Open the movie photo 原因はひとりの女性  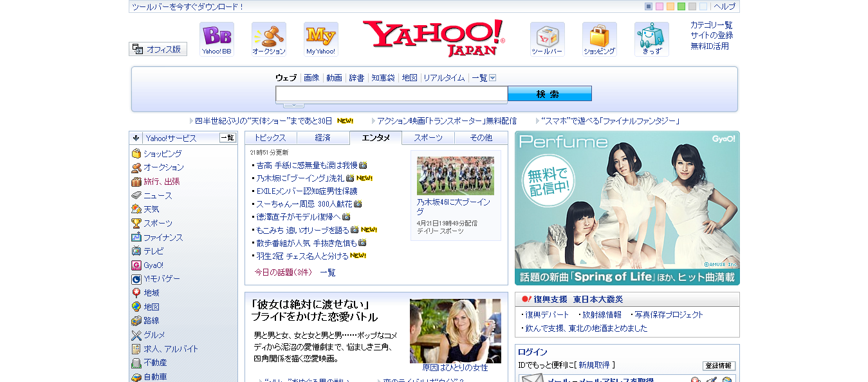point(456,330)
